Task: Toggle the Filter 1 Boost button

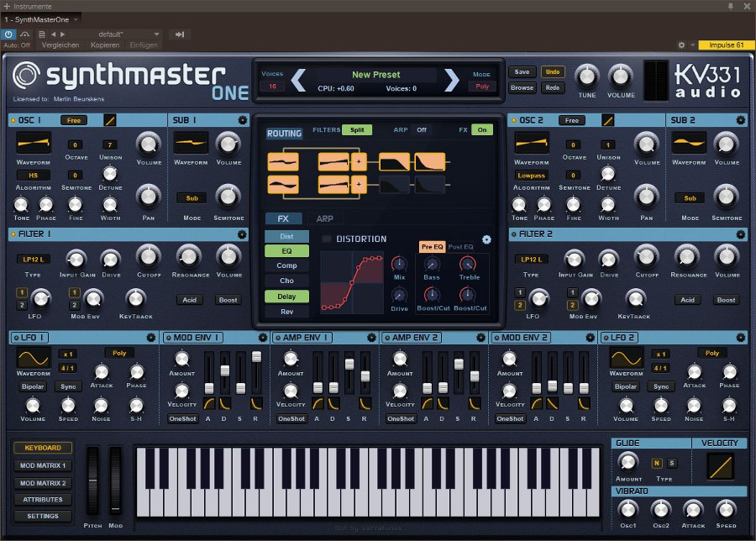Action: point(228,300)
